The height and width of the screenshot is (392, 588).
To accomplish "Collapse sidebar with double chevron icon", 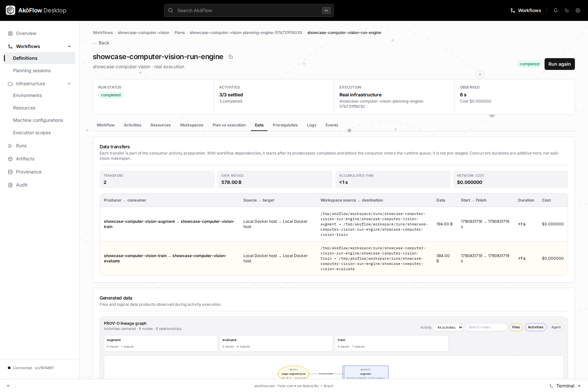I will pyautogui.click(x=8, y=386).
